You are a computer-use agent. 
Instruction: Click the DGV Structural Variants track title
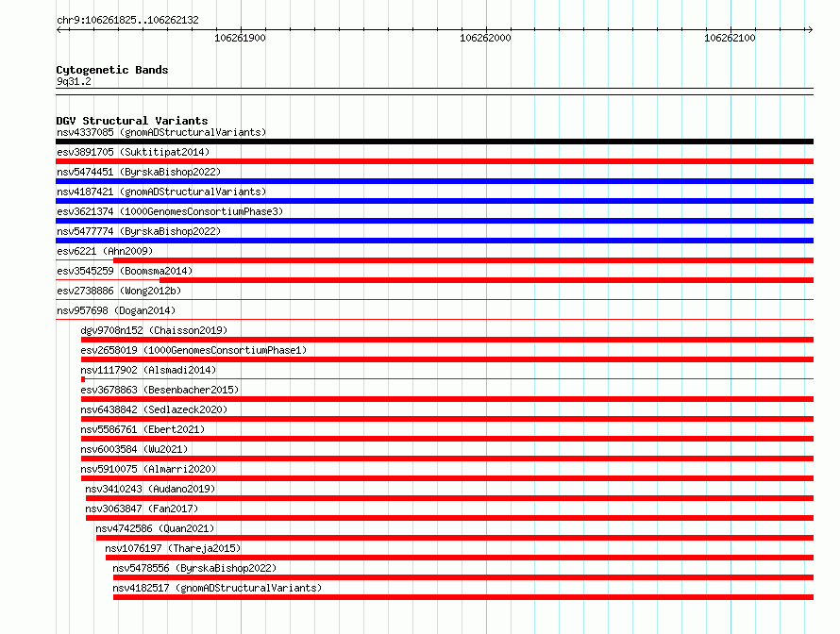[132, 121]
